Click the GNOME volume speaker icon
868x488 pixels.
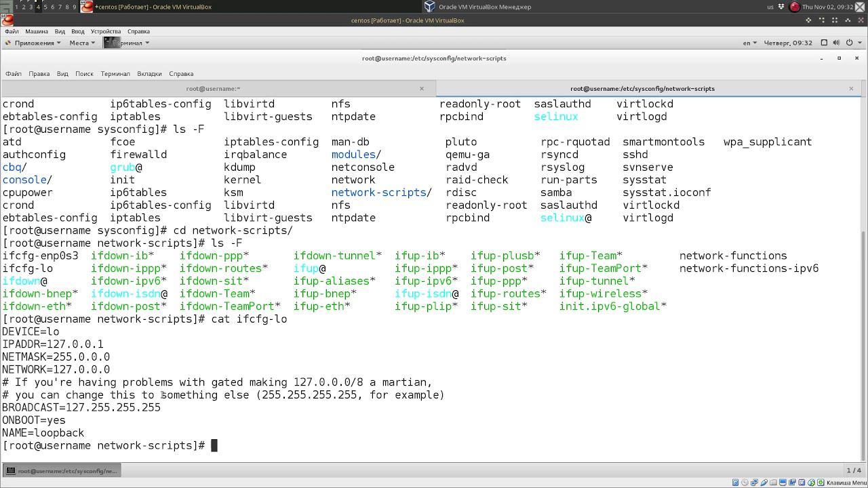tap(837, 43)
